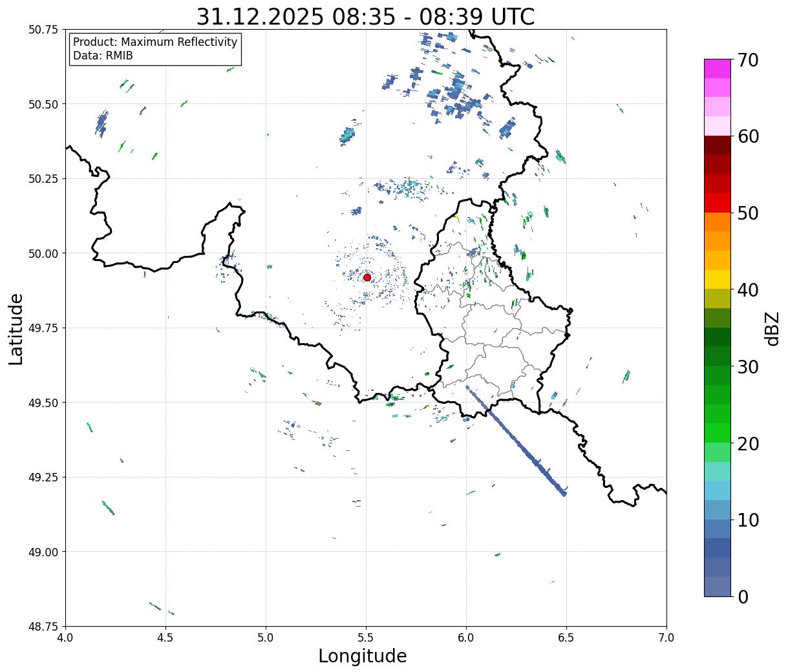
Task: Pick the orange swatch just above 45 dBZ
Action: [x=718, y=241]
